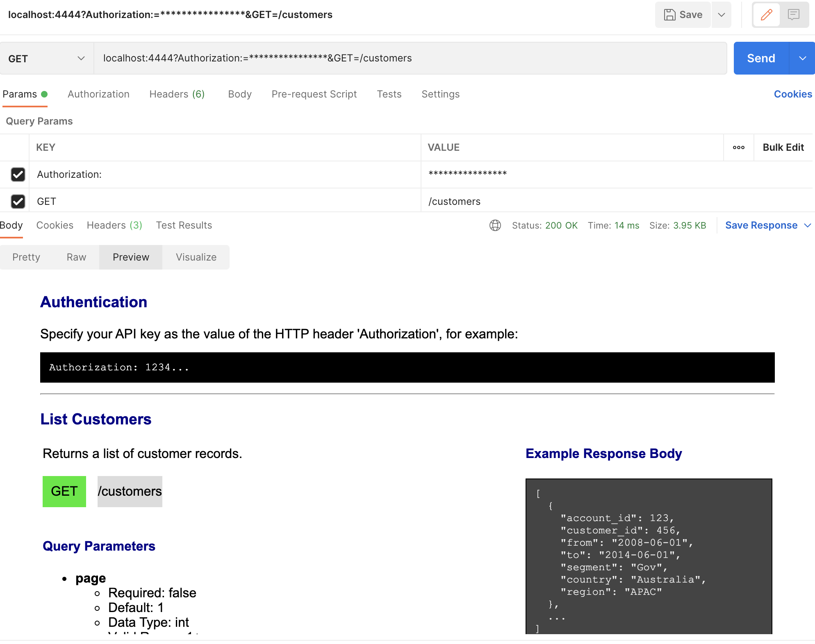Switch to the Params tab
The height and width of the screenshot is (644, 815).
pyautogui.click(x=25, y=94)
